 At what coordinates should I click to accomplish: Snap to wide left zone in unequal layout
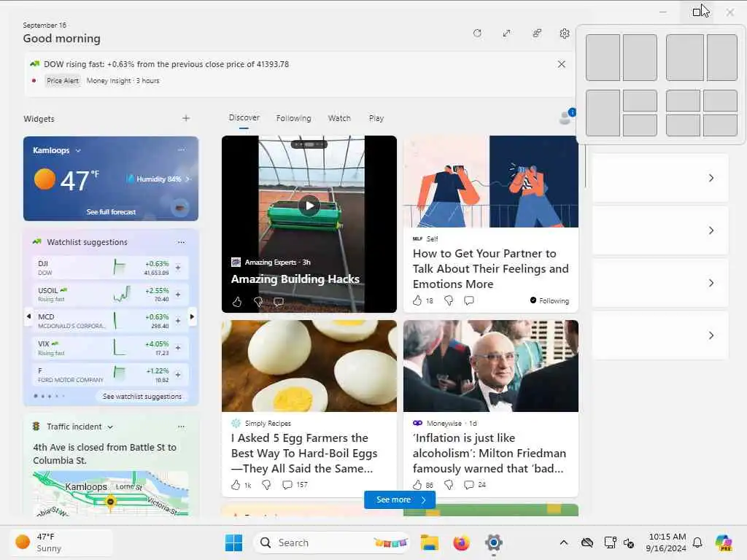point(684,58)
